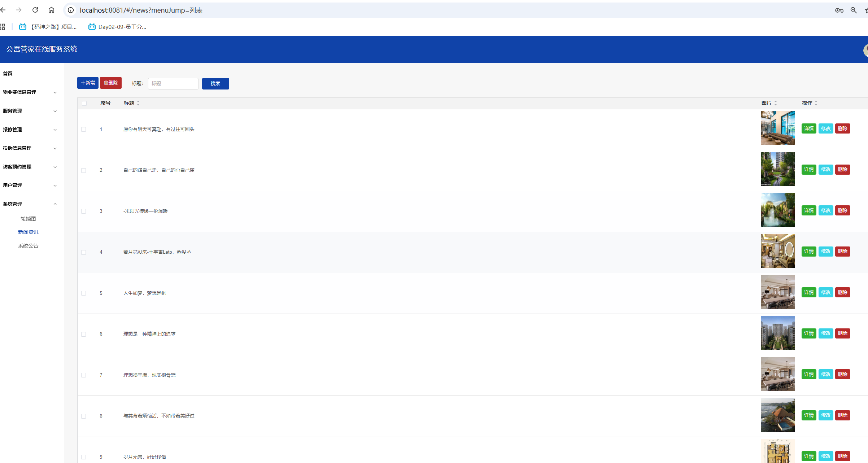The image size is (868, 463).
Task: Check the checkbox for row 1
Action: click(83, 129)
